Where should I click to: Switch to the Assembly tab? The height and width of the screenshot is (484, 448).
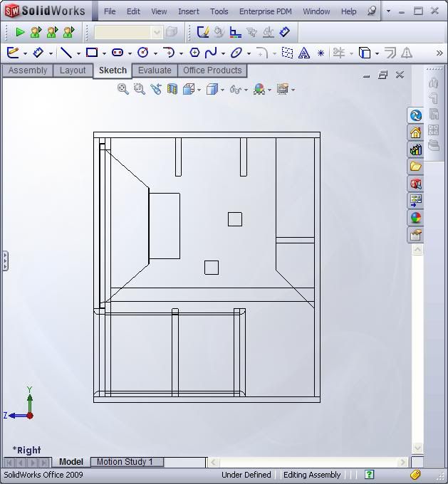click(x=28, y=70)
